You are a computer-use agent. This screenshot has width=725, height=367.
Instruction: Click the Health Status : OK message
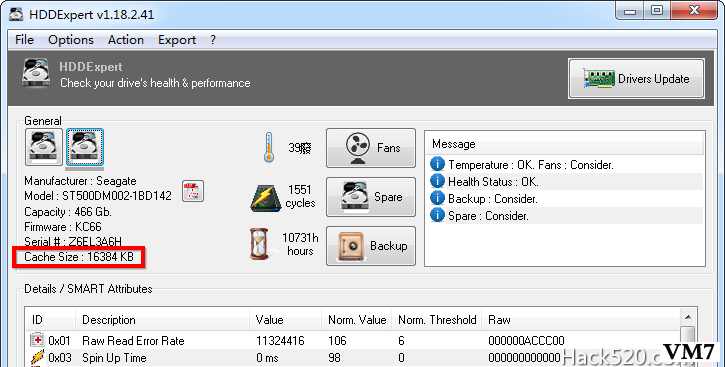pyautogui.click(x=493, y=182)
